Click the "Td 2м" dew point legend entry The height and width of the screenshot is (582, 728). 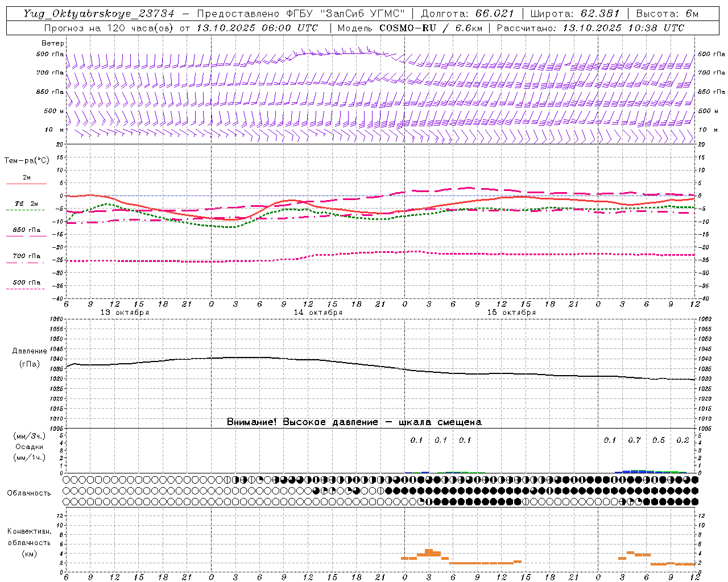tap(27, 203)
